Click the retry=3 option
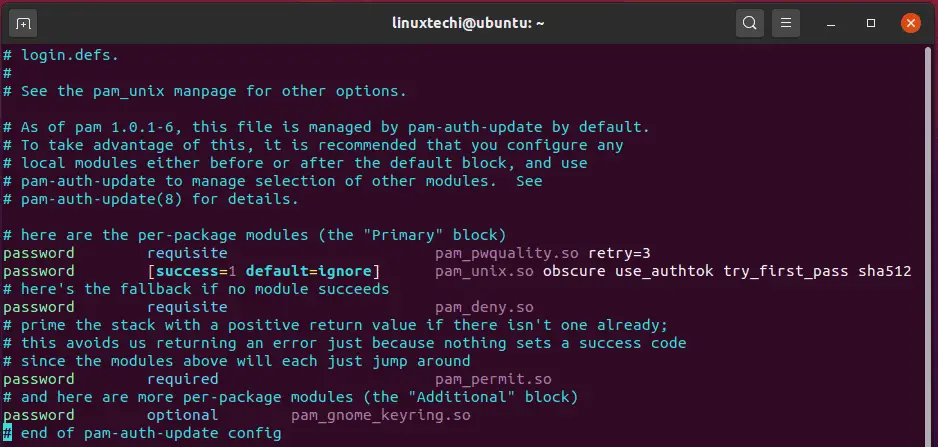The image size is (938, 447). pos(619,253)
